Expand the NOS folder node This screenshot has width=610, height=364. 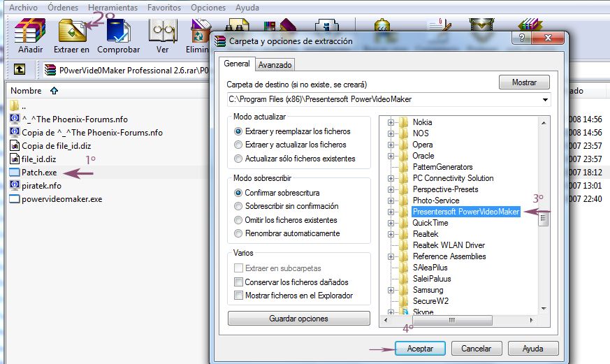pos(391,133)
